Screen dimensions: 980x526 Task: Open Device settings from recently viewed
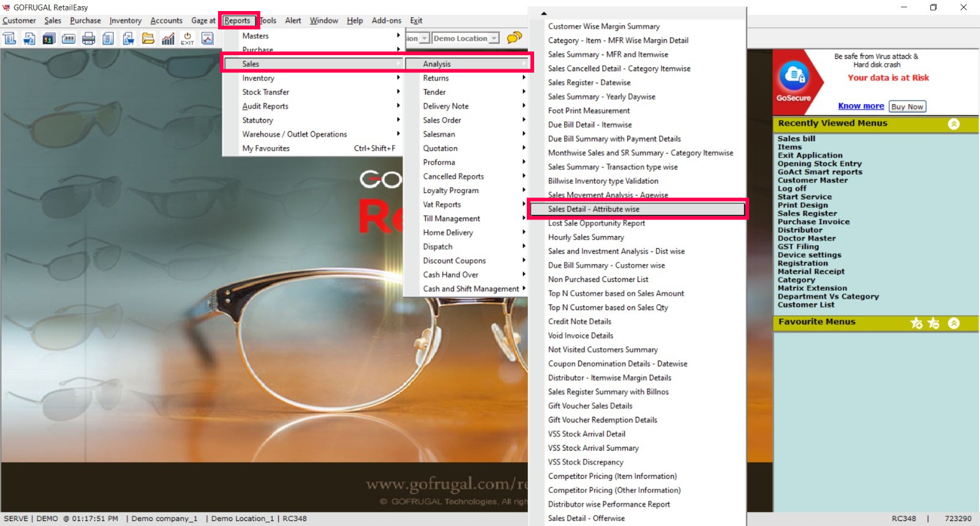809,255
